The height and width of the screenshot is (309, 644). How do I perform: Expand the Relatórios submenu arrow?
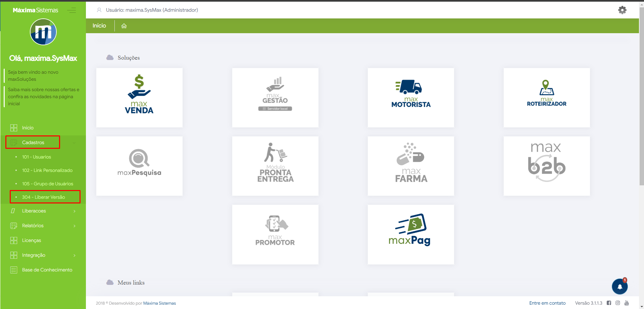pos(75,226)
